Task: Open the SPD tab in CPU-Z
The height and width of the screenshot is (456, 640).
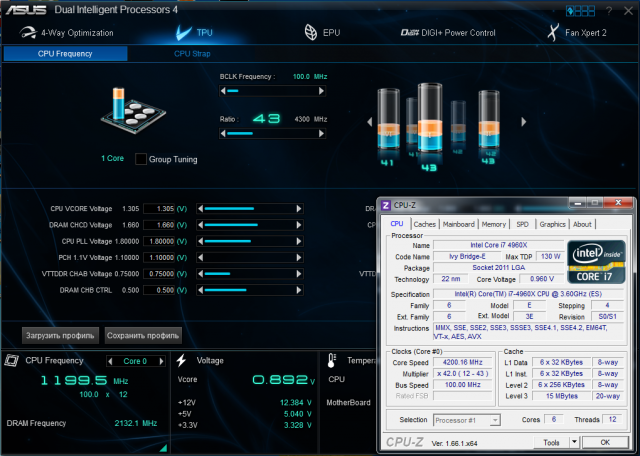Action: pyautogui.click(x=522, y=224)
